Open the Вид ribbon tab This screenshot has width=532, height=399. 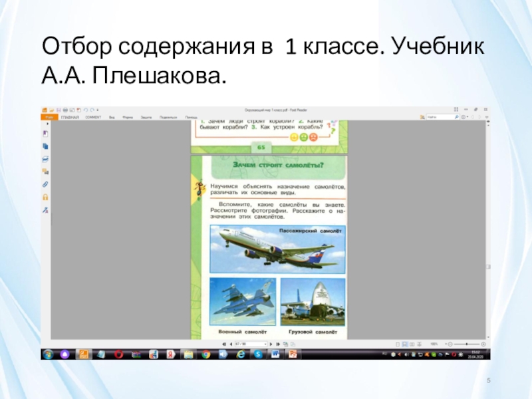pos(112,118)
